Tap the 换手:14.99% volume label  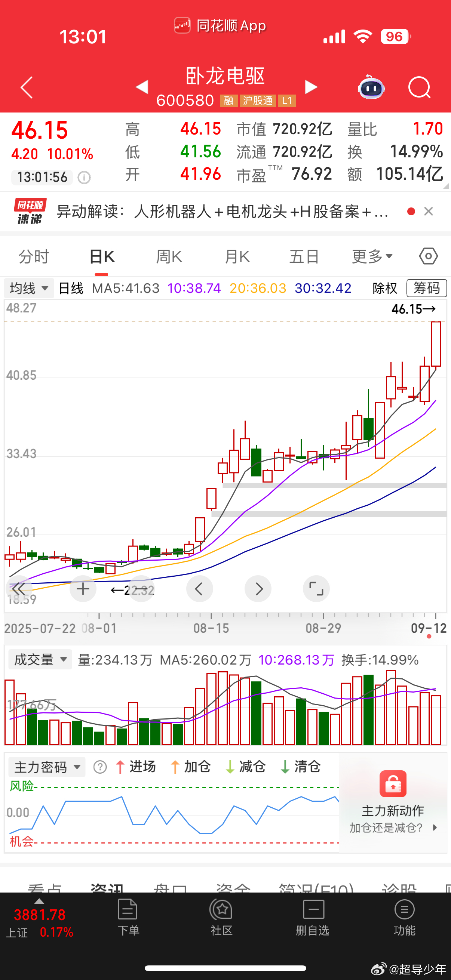click(380, 660)
